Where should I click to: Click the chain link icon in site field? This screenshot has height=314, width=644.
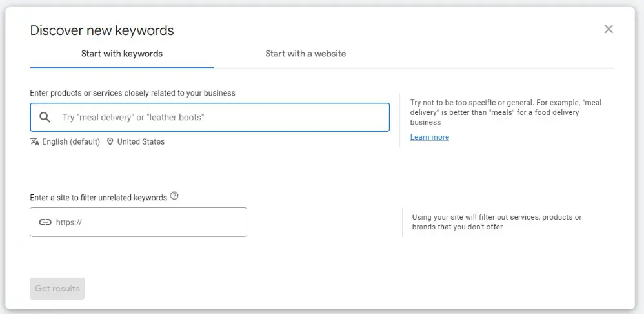click(x=45, y=222)
